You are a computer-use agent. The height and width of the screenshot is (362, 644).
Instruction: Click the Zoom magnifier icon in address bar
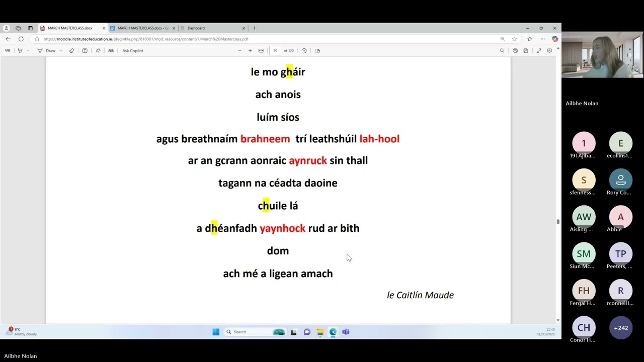pos(502,39)
